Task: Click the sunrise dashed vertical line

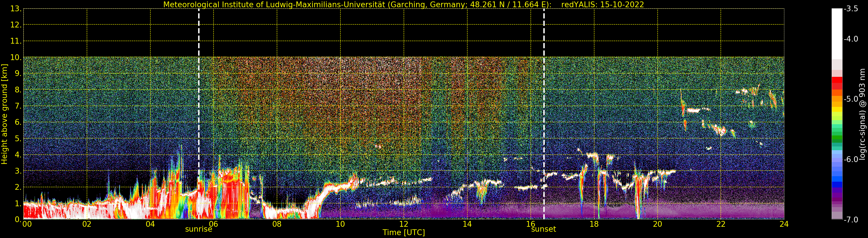Action: point(199,114)
